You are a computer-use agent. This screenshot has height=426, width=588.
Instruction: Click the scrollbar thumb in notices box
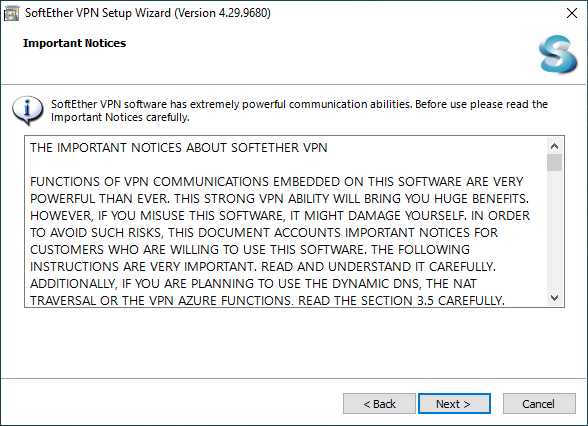(x=554, y=162)
